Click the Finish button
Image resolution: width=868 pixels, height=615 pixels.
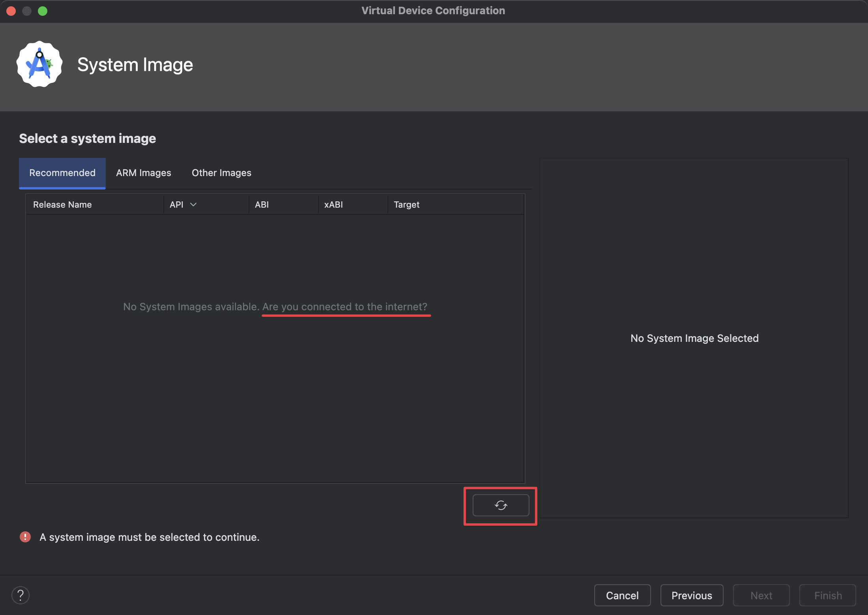click(x=827, y=595)
